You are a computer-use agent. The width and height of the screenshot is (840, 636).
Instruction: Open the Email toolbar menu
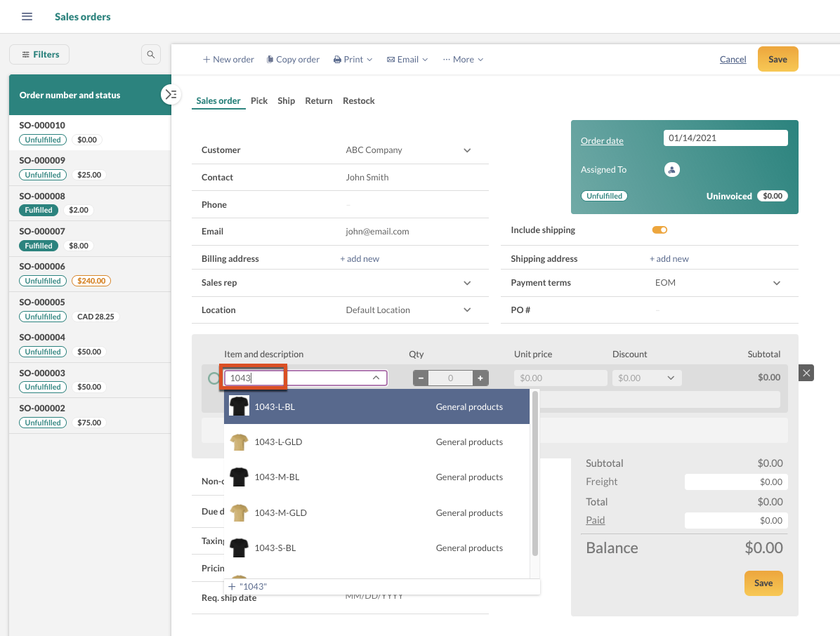click(x=407, y=60)
